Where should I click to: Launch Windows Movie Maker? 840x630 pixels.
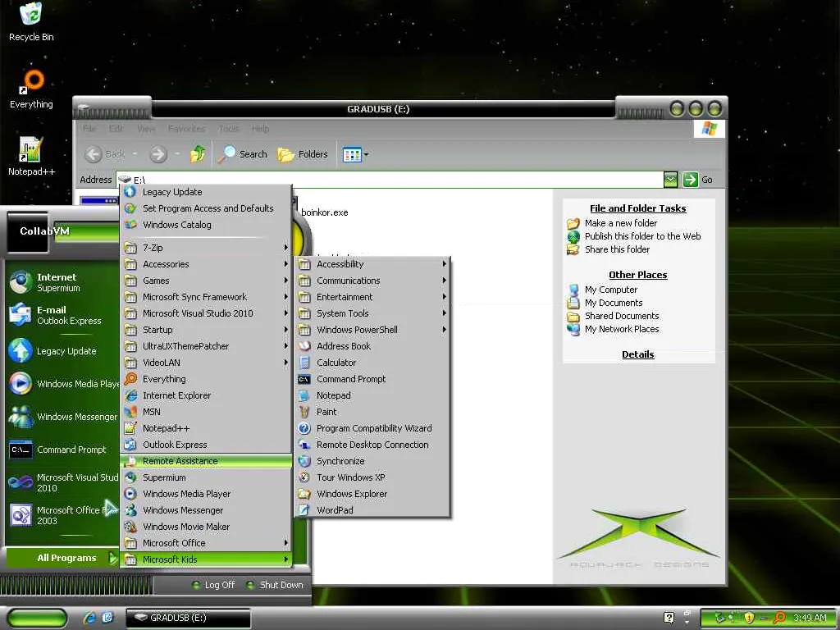point(206,527)
